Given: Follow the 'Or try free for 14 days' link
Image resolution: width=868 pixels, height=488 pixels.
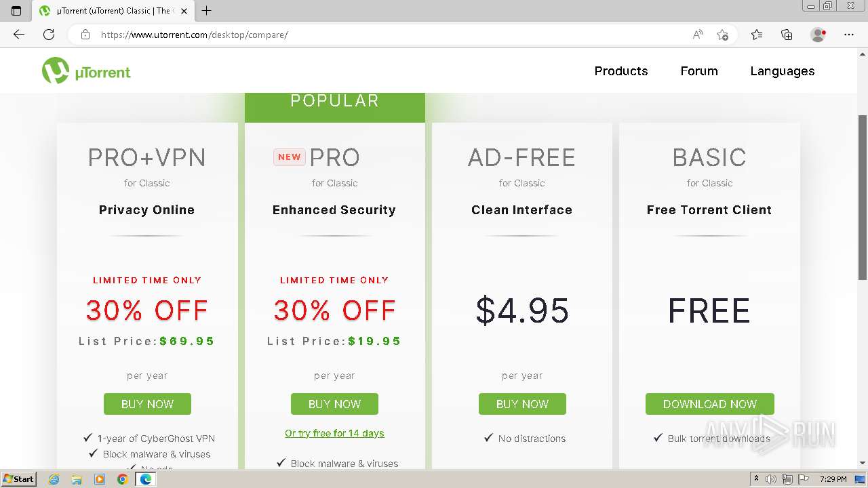Looking at the screenshot, I should (334, 433).
